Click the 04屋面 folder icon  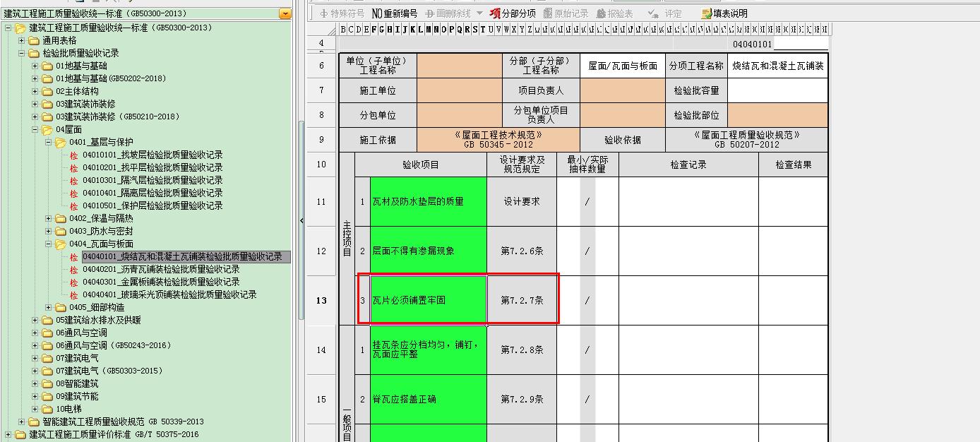[47, 129]
